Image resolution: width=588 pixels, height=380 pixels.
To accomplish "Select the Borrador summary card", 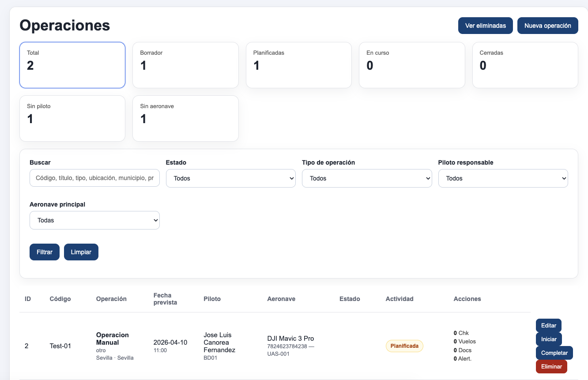I will pos(185,65).
